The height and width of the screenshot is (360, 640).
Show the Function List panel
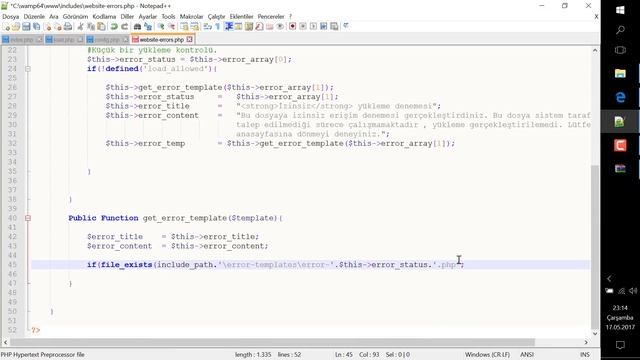click(260, 27)
